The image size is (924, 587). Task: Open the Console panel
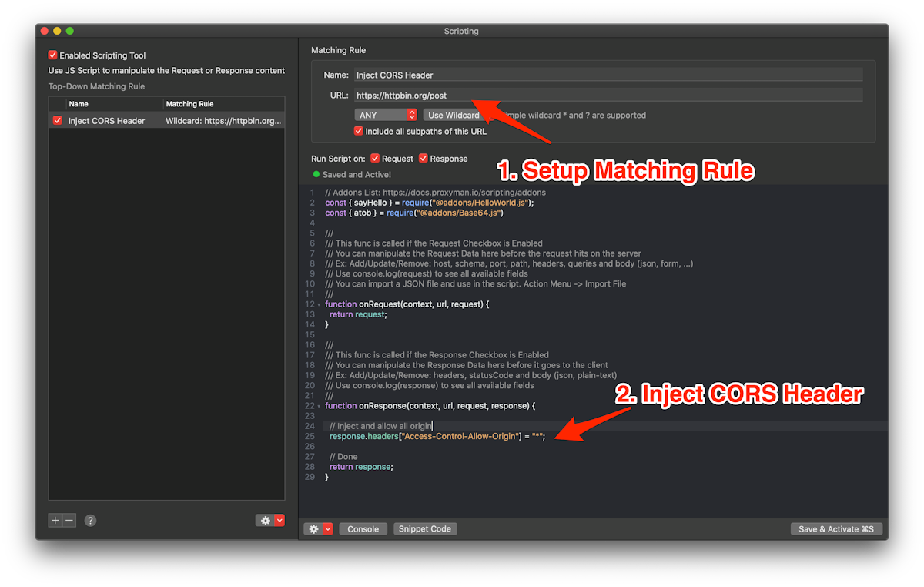pos(363,528)
